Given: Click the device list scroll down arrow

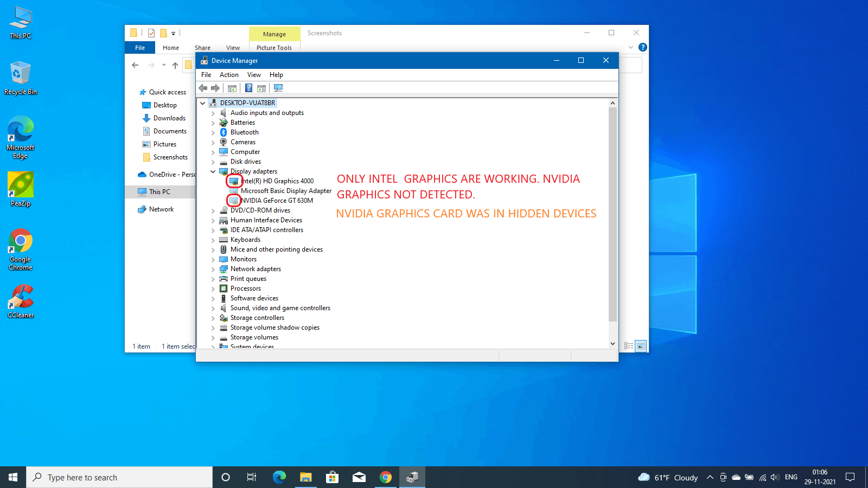Looking at the screenshot, I should 612,343.
